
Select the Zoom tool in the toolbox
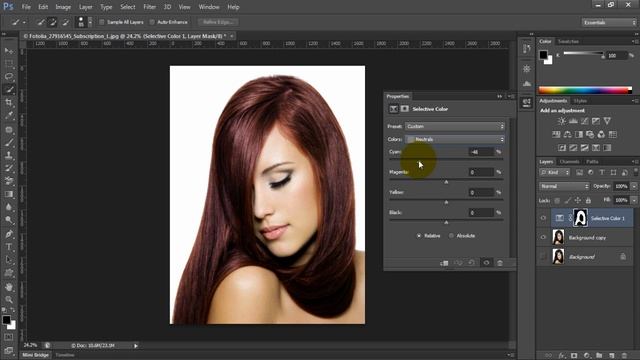coord(9,300)
